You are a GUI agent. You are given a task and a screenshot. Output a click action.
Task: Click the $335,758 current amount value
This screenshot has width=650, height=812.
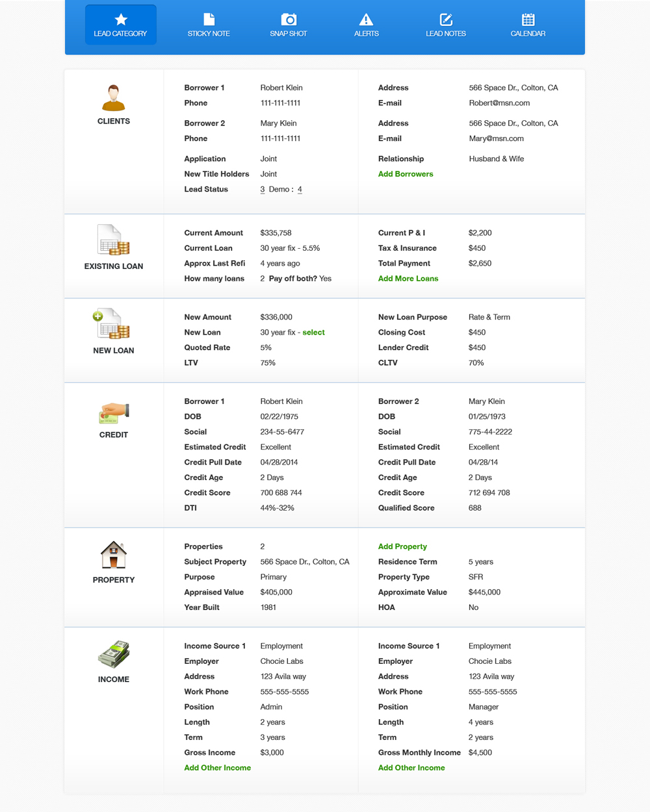coord(276,233)
